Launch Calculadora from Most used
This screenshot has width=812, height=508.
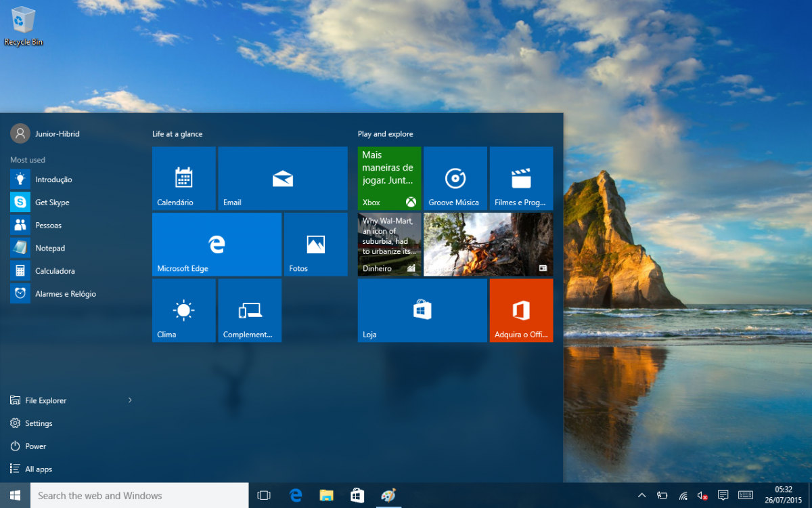point(73,271)
